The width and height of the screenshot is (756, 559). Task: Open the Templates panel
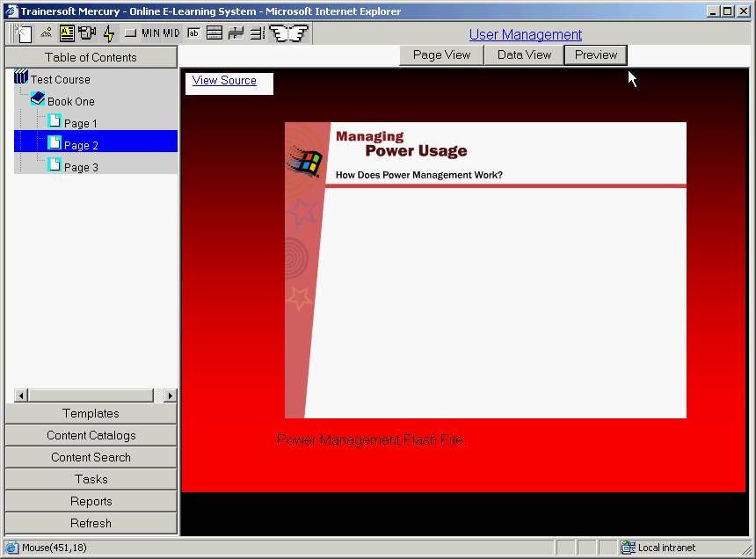91,413
